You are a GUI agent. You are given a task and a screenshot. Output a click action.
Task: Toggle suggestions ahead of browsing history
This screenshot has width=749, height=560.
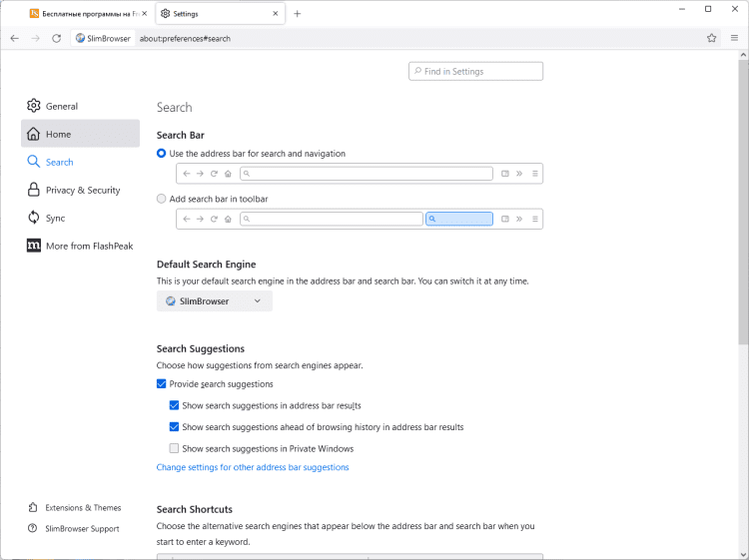point(175,426)
